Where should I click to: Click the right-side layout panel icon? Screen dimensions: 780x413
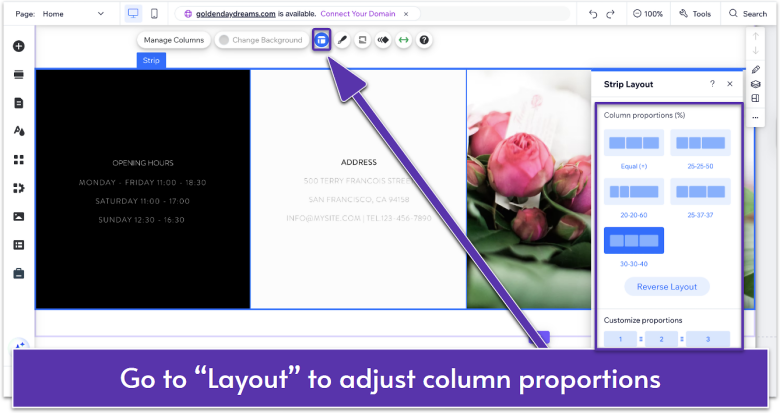[x=756, y=98]
